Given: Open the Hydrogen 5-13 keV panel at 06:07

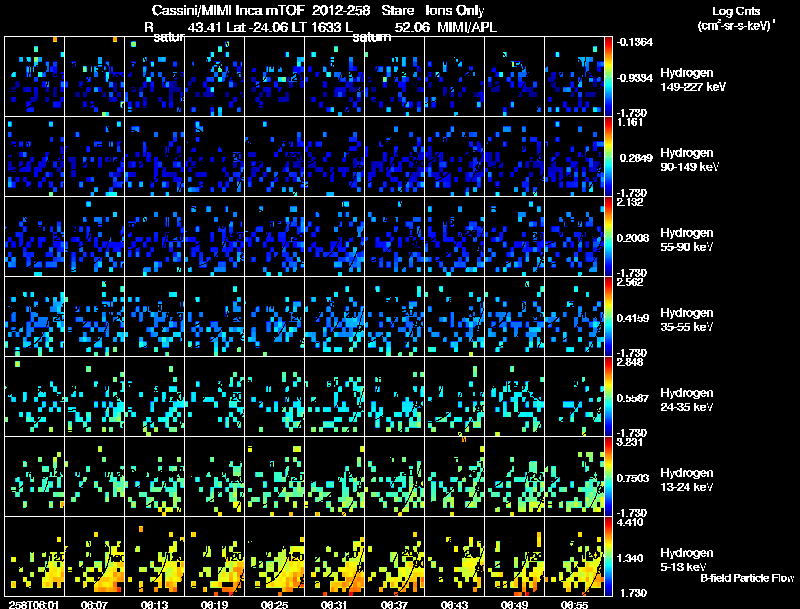Looking at the screenshot, I should [x=94, y=556].
